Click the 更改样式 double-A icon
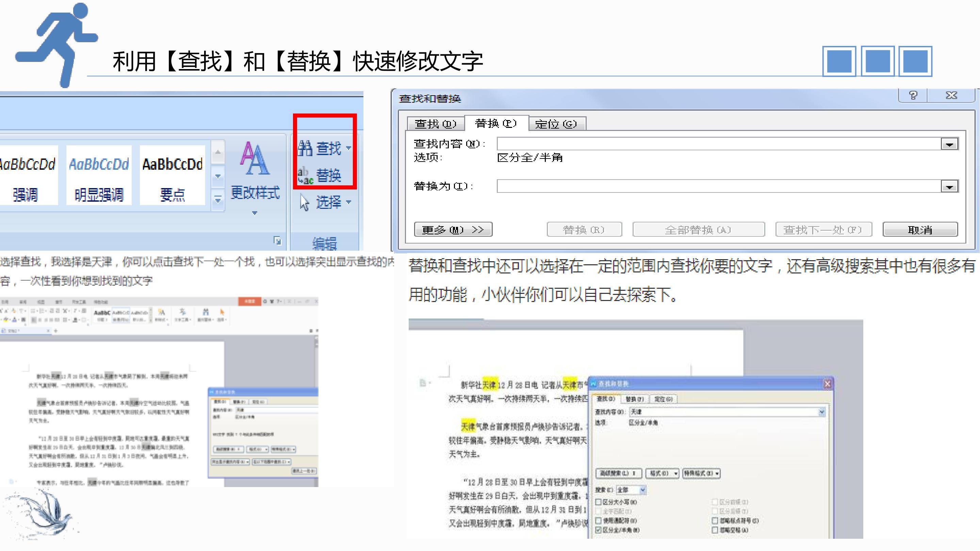This screenshot has width=980, height=551. coord(255,158)
